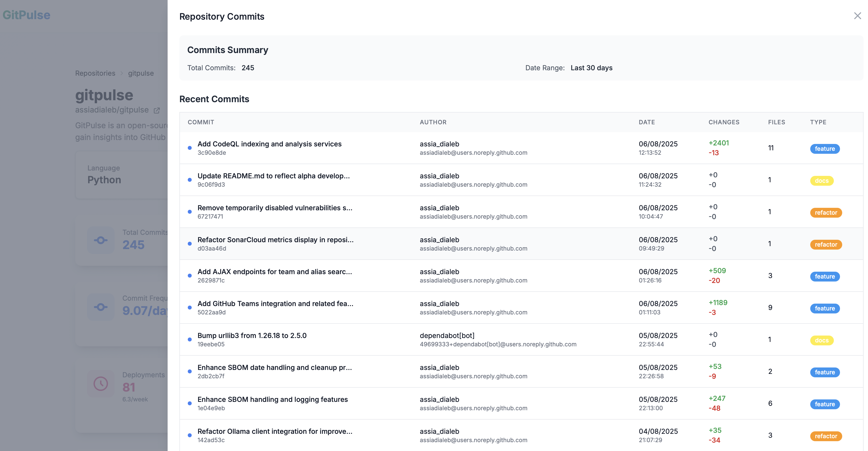Click the Deployments clock icon

coord(101,384)
